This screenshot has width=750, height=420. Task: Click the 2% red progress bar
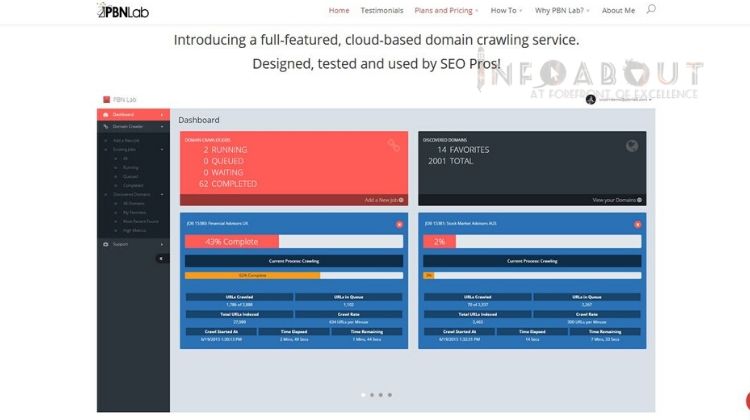(439, 242)
